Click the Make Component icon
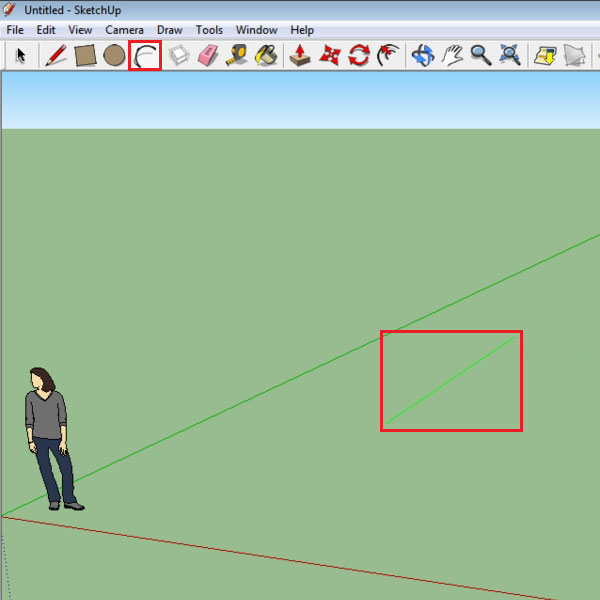The image size is (600, 600). [179, 55]
